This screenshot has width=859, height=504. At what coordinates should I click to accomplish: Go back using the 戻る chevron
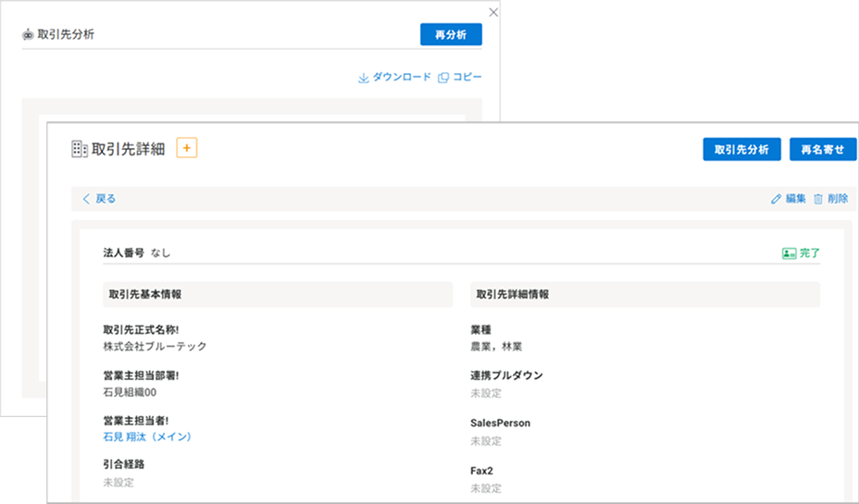pos(87,199)
